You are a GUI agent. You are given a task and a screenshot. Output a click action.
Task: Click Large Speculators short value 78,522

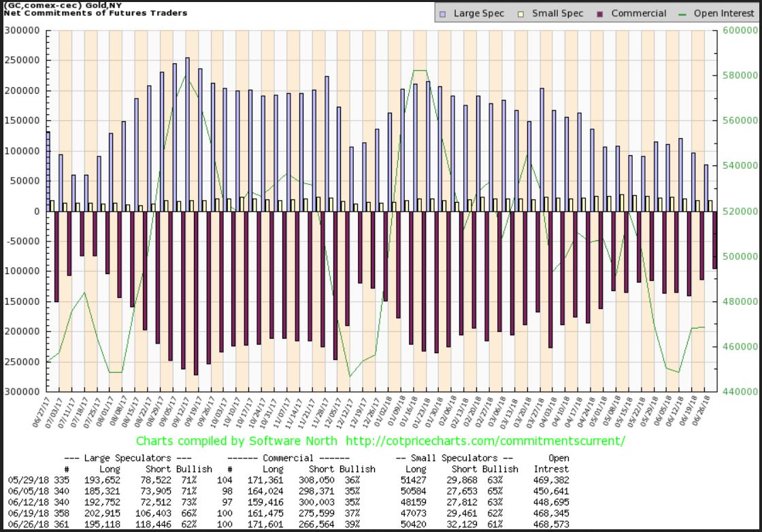[156, 480]
